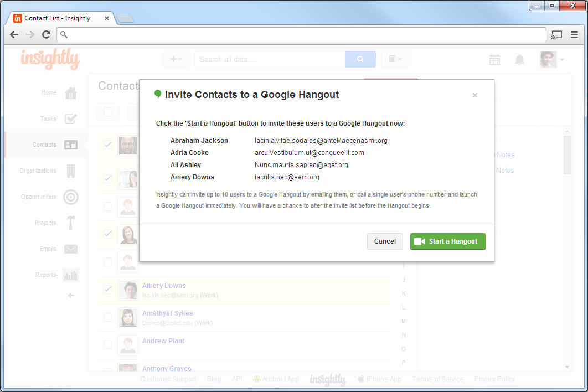Check the Amethyst Sykes checkbox
Viewport: 588px width, 392px height.
click(x=107, y=317)
